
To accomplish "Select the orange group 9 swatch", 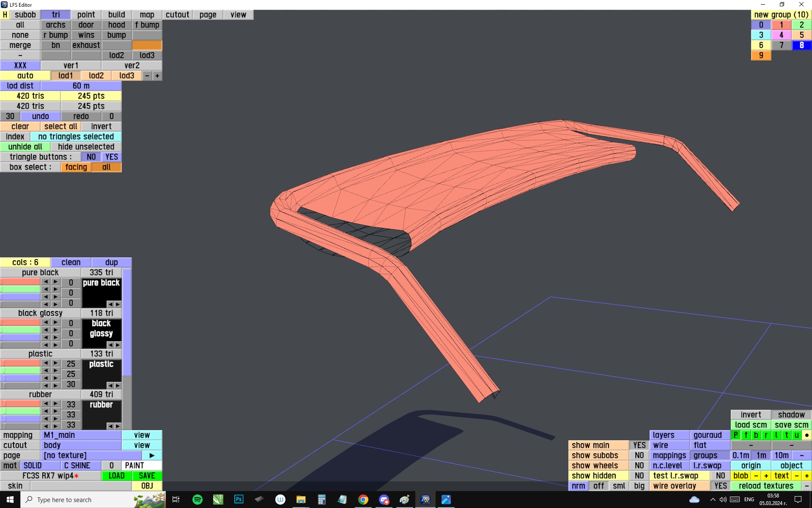I will (x=761, y=55).
